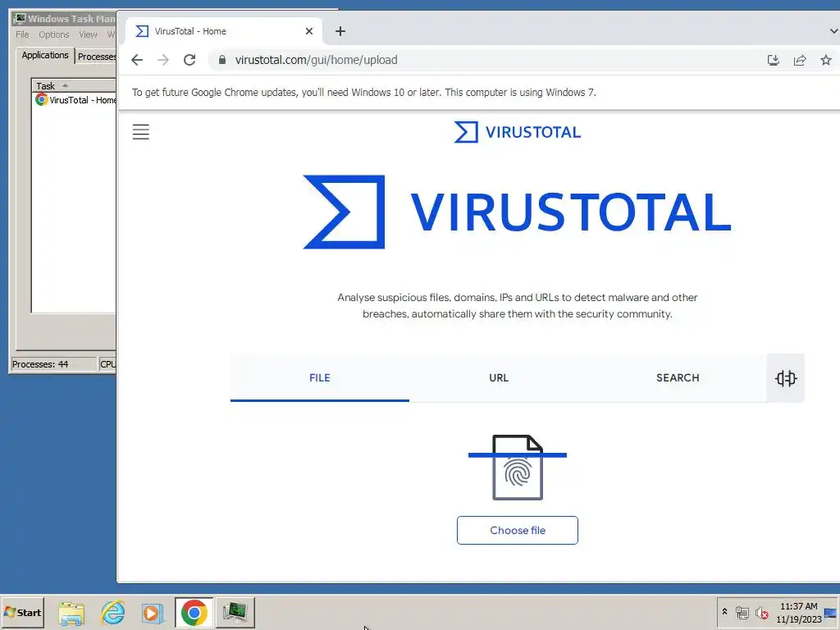
Task: Reload the VirusTotal page
Action: click(189, 60)
